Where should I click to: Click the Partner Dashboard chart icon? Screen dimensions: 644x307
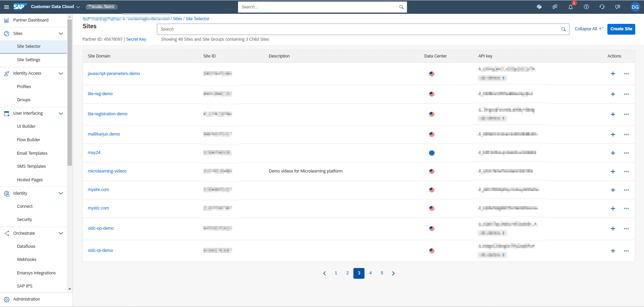pyautogui.click(x=6, y=20)
